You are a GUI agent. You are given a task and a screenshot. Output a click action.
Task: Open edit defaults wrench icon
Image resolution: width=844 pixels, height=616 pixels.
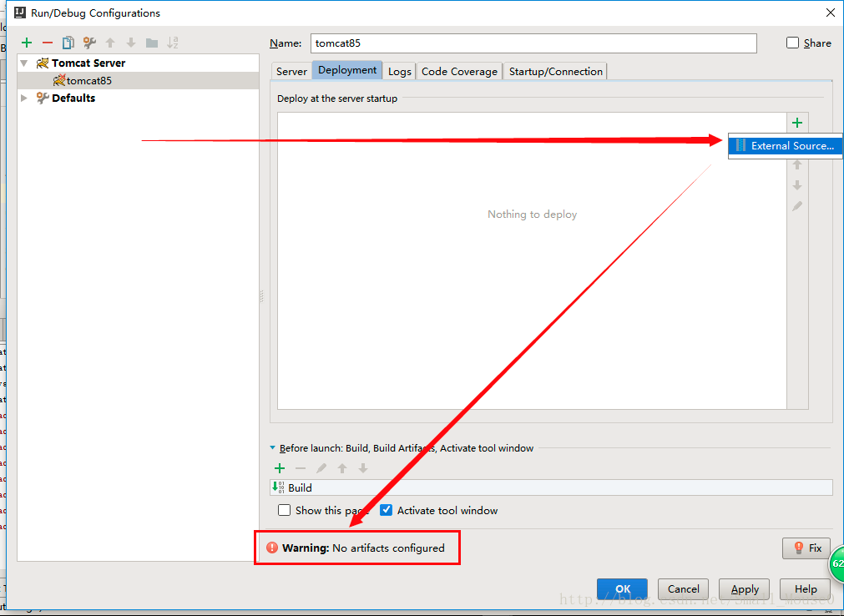(x=89, y=43)
